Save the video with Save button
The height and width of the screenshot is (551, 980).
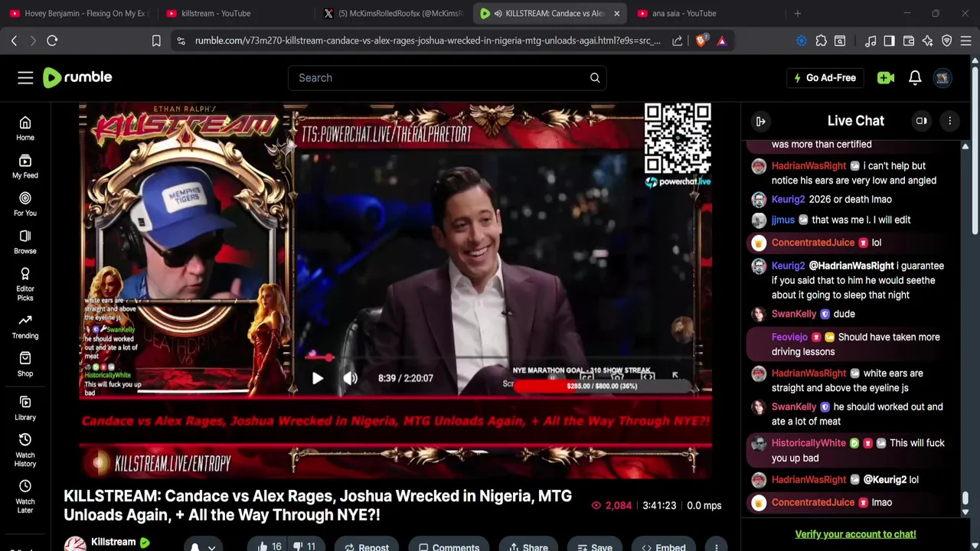(x=595, y=546)
